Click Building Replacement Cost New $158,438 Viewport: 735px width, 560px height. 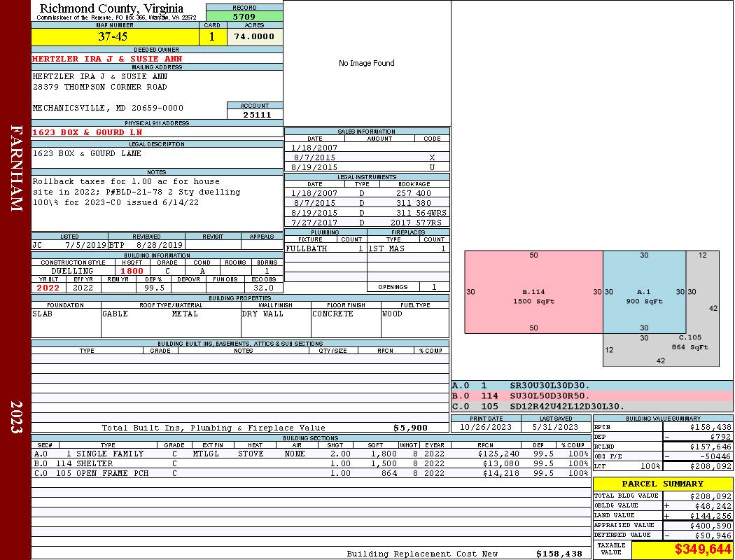point(559,554)
